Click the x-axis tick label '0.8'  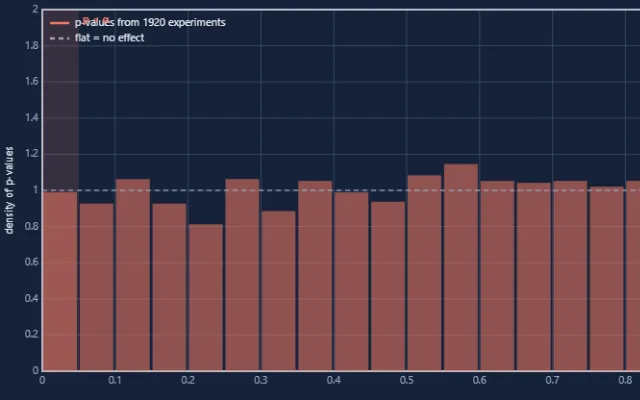[x=625, y=380]
